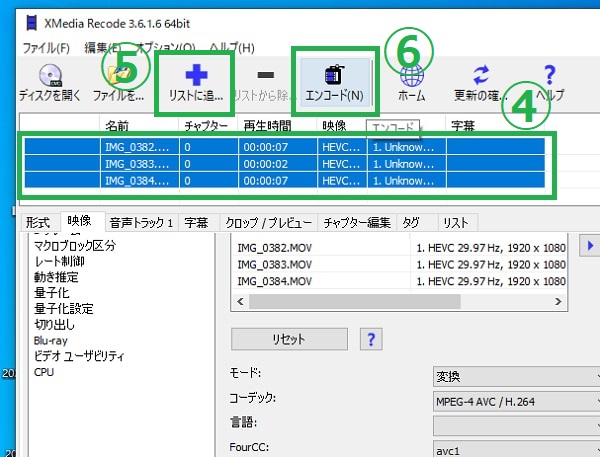Switch to チャプター編集 tab
The height and width of the screenshot is (457, 600).
(x=357, y=222)
